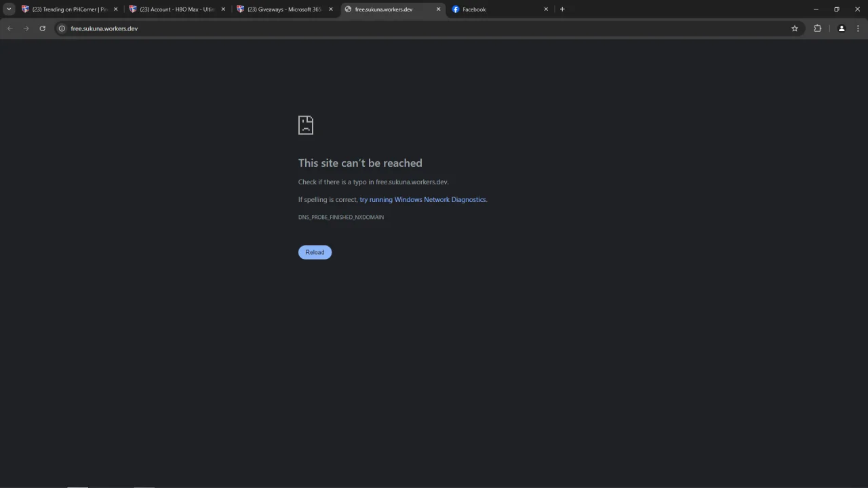Open the browser profile icon
The image size is (868, 488).
coord(842,28)
